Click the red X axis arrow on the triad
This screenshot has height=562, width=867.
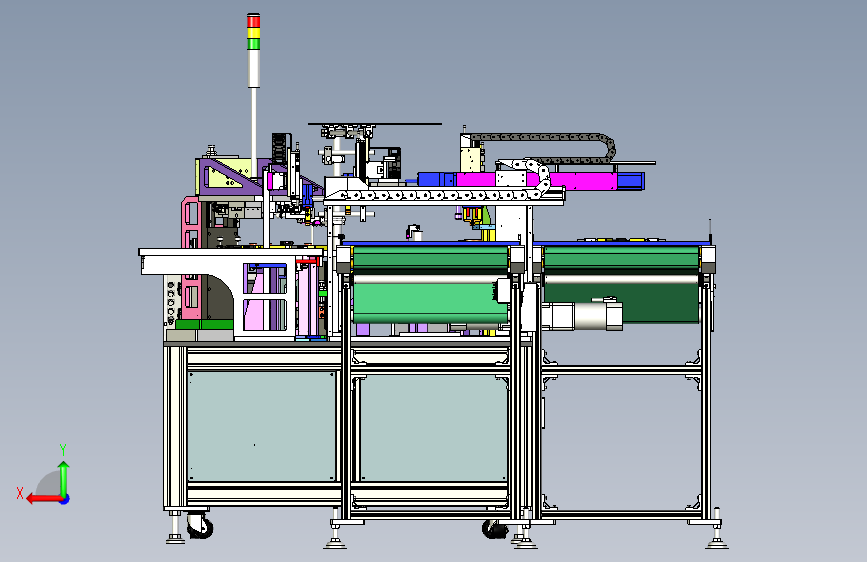[x=43, y=499]
